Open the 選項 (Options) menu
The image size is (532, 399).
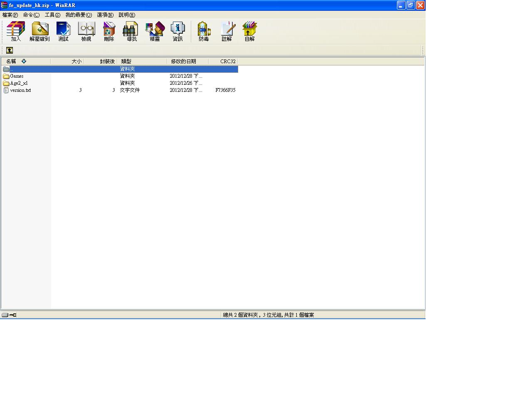click(105, 15)
